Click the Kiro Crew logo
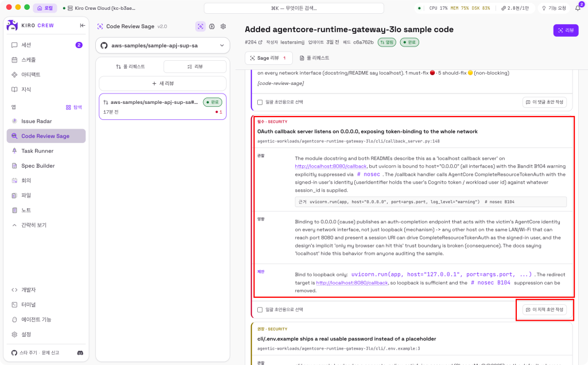This screenshot has width=588, height=365. (13, 25)
